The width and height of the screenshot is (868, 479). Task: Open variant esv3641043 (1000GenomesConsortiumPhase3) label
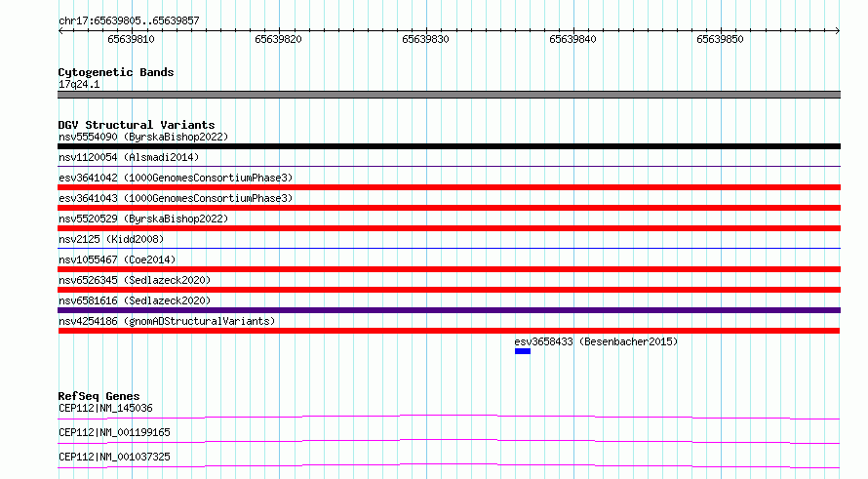(176, 198)
